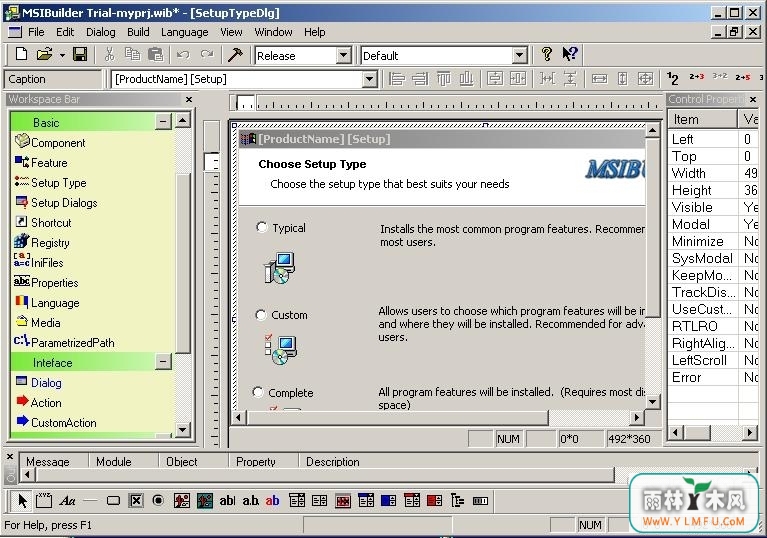Image resolution: width=767 pixels, height=538 pixels.
Task: Open Setup Dialogs in Workspace Bar
Action: (56, 202)
